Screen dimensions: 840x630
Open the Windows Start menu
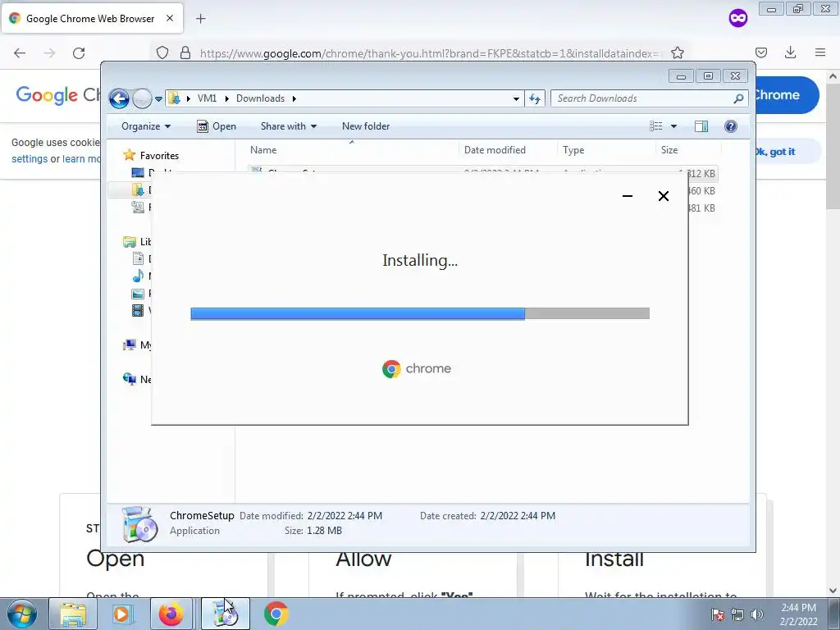pos(22,614)
